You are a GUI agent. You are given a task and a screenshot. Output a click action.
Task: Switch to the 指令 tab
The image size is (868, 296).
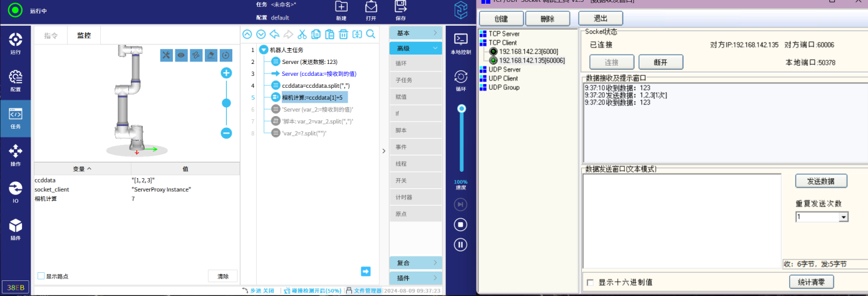(51, 36)
